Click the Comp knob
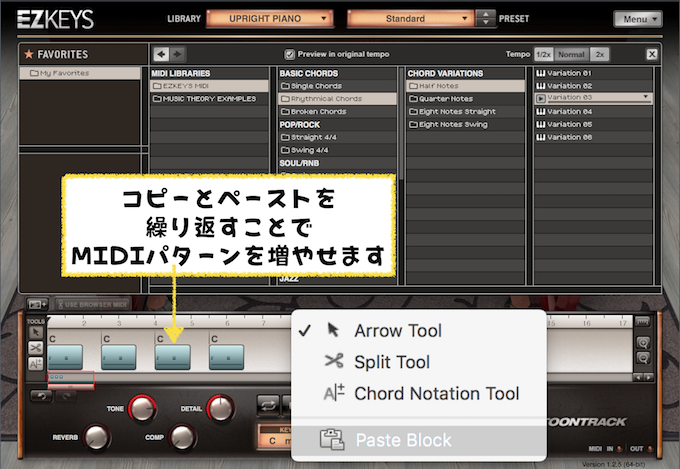The width and height of the screenshot is (680, 469). 183,436
